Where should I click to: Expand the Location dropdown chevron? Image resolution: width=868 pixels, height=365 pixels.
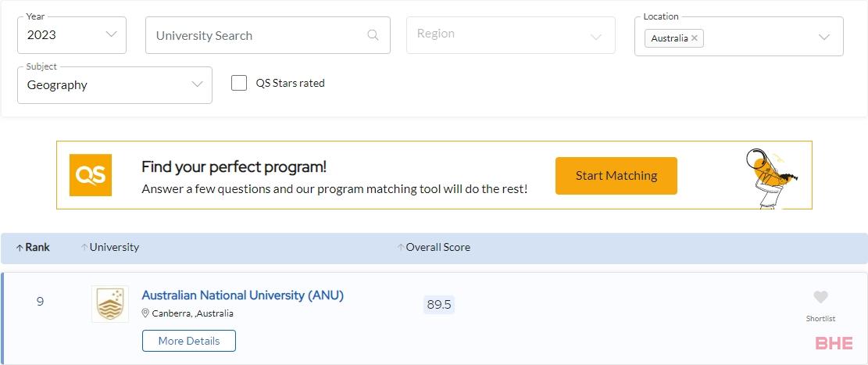point(823,37)
